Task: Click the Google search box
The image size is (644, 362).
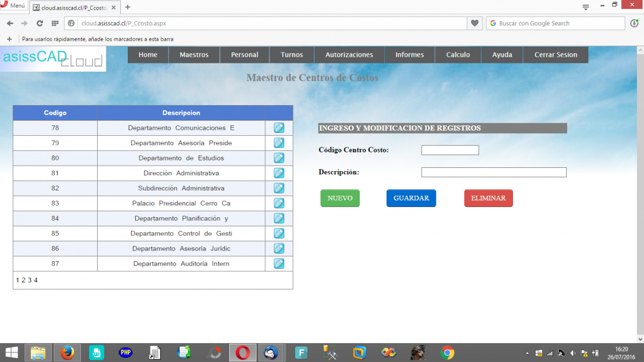Action: coord(555,24)
